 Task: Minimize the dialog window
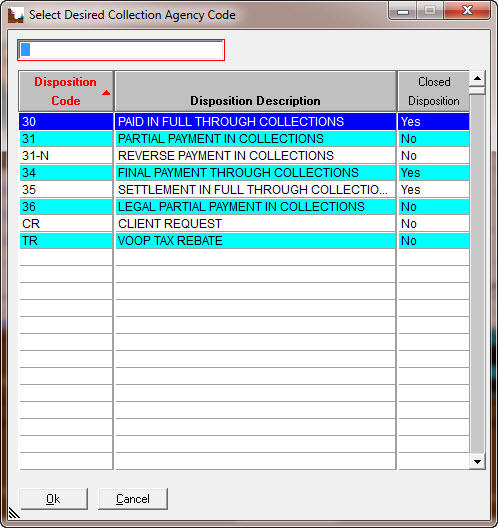point(403,11)
